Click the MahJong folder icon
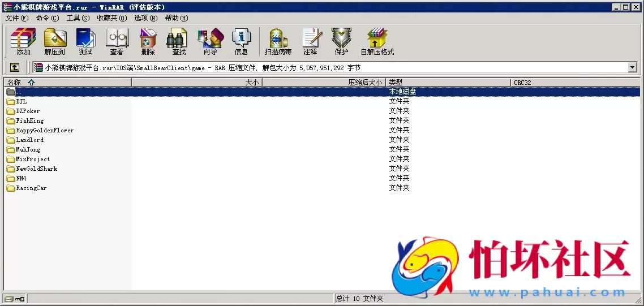The height and width of the screenshot is (306, 644). (11, 149)
